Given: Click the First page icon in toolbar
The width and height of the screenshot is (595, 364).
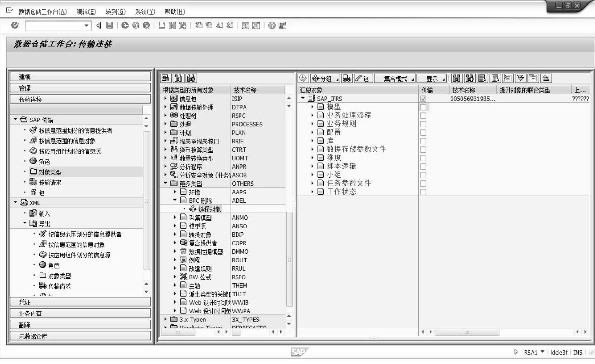Looking at the screenshot, I should 198,25.
